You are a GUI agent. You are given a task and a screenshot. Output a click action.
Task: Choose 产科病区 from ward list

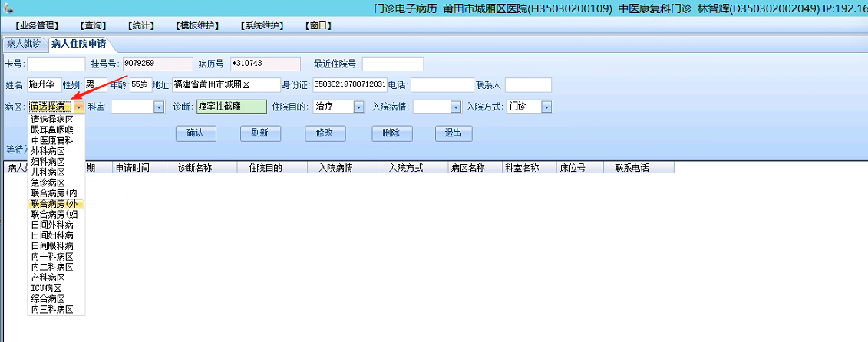(56, 278)
